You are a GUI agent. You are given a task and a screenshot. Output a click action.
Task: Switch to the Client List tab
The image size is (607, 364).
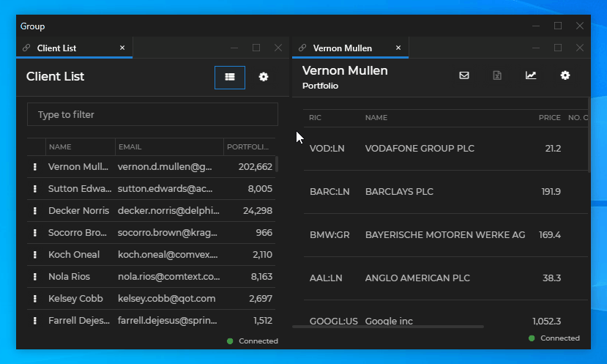75,48
